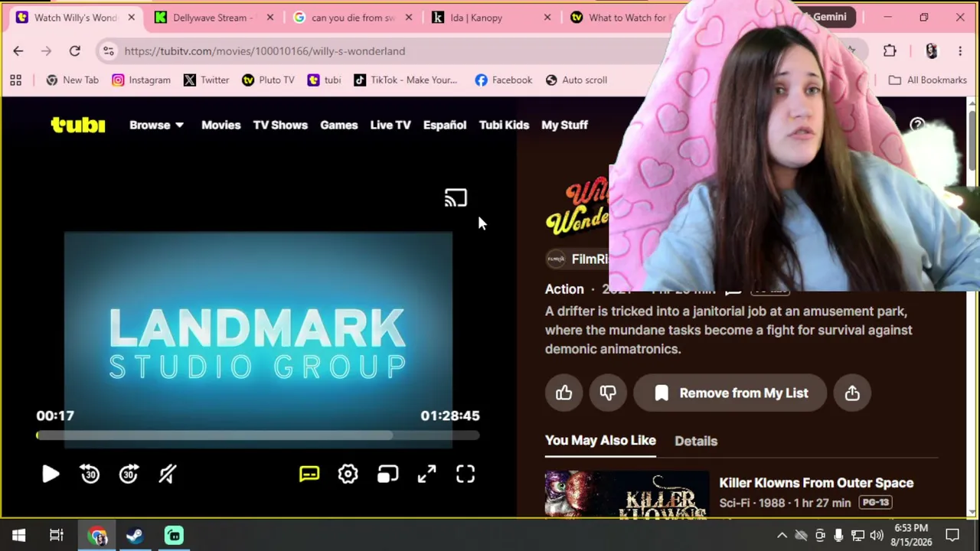Open the Facebook bookmark
The image size is (980, 551).
click(x=503, y=80)
